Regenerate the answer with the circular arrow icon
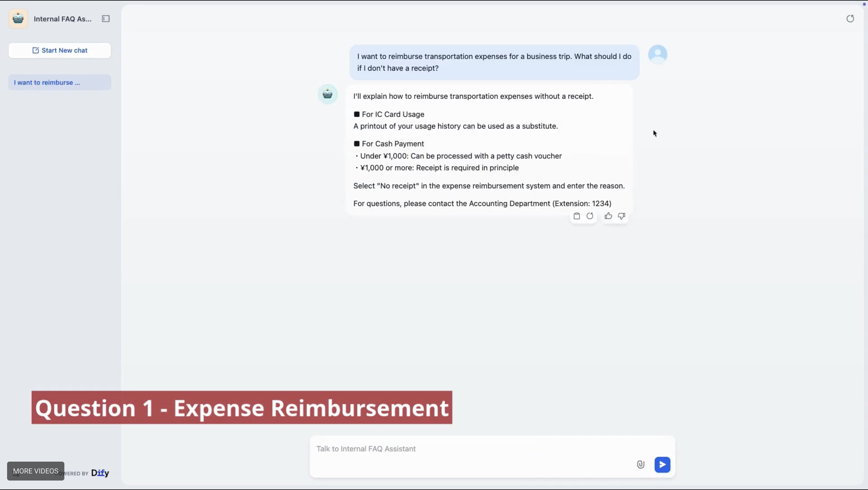Screen dimensions: 868x490 590,216
